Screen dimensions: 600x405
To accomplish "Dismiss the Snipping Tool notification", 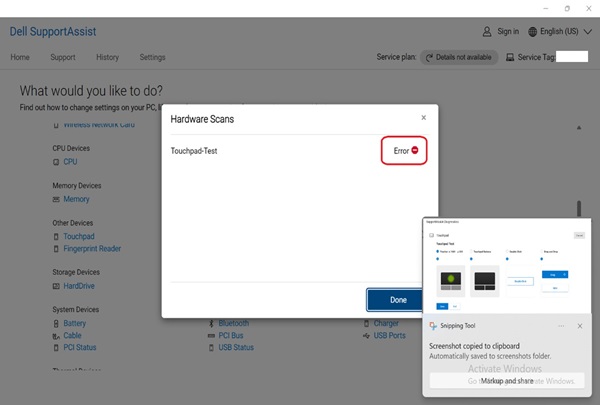I will point(580,326).
